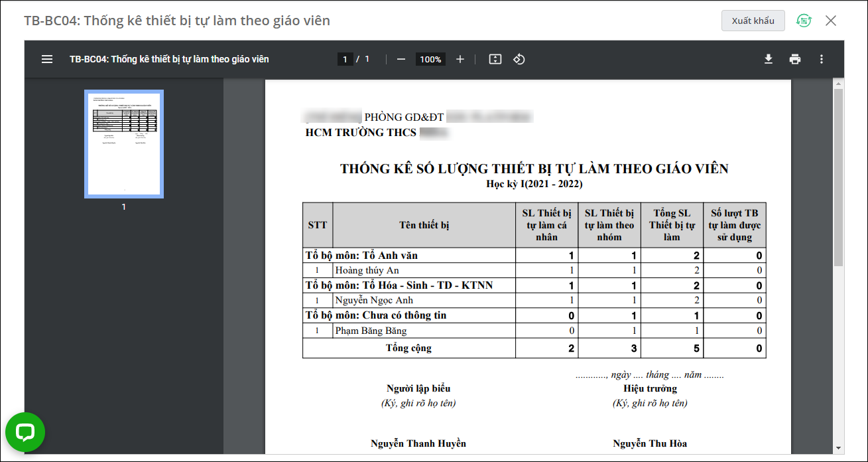868x462 pixels.
Task: Click the green refresh settings icon
Action: point(804,21)
